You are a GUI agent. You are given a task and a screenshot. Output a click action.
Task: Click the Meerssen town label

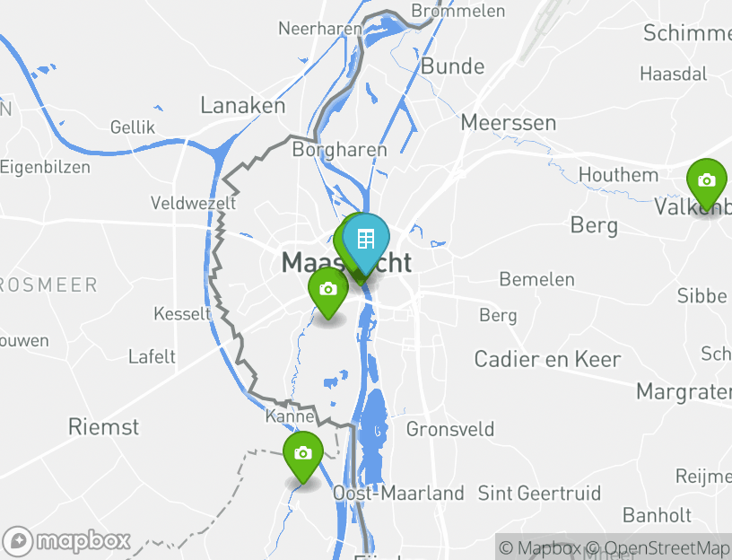point(509,123)
